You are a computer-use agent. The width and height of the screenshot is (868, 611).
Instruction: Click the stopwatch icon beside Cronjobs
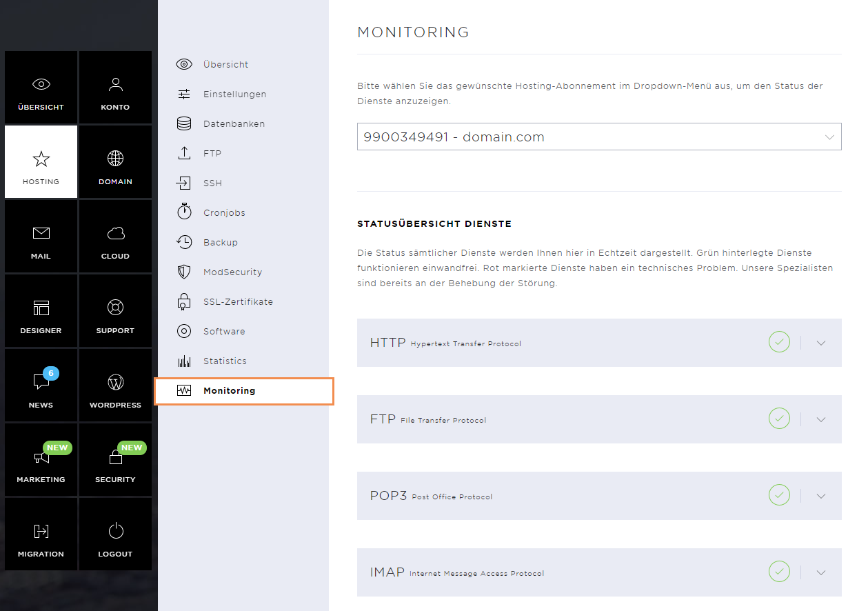coord(184,212)
